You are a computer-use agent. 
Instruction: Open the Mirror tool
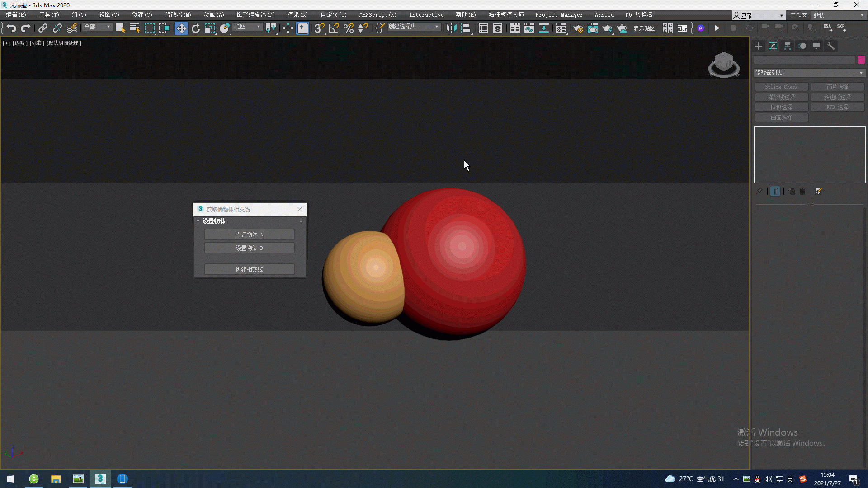tap(451, 28)
